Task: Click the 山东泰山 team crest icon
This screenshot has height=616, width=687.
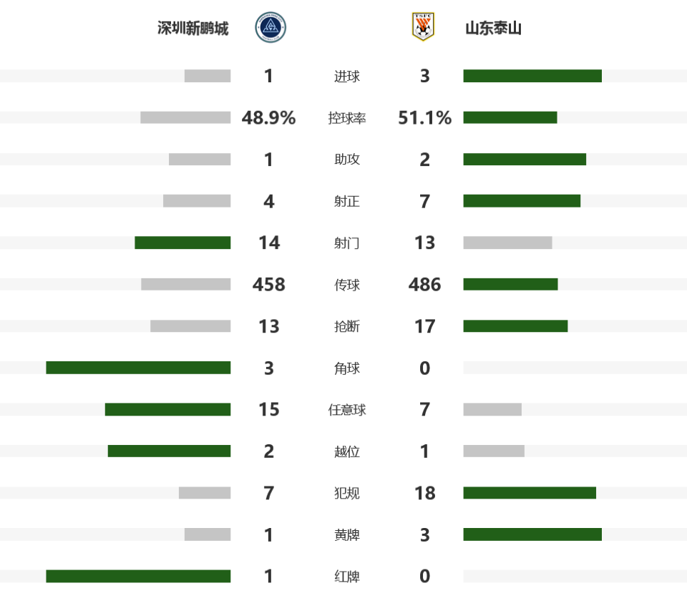Action: [423, 26]
